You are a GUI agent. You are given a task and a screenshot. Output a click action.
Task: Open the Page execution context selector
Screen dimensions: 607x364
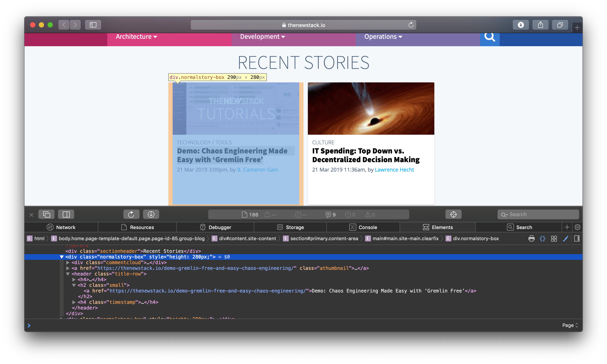click(570, 325)
